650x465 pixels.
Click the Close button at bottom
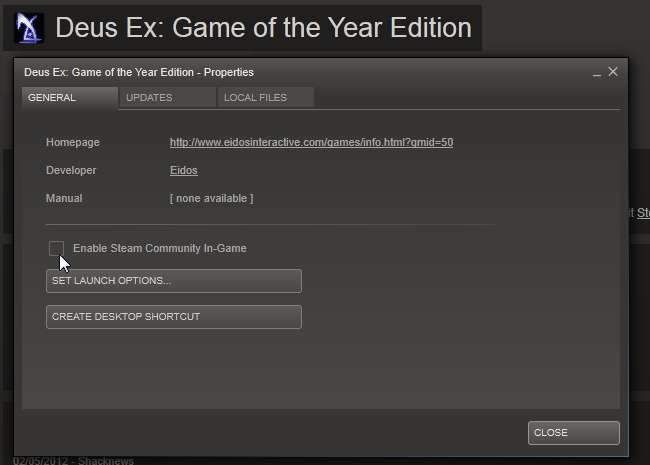tap(574, 433)
